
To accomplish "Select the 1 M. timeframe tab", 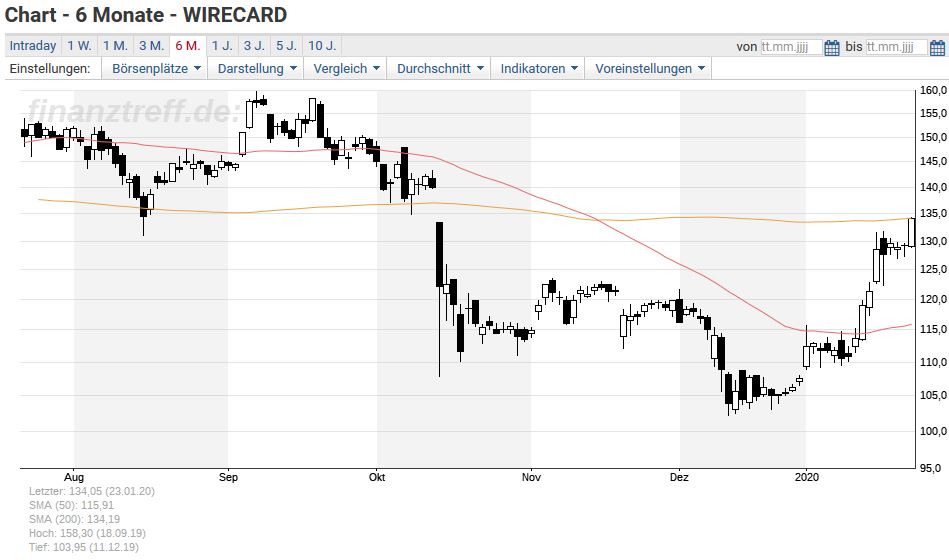I will pos(115,46).
